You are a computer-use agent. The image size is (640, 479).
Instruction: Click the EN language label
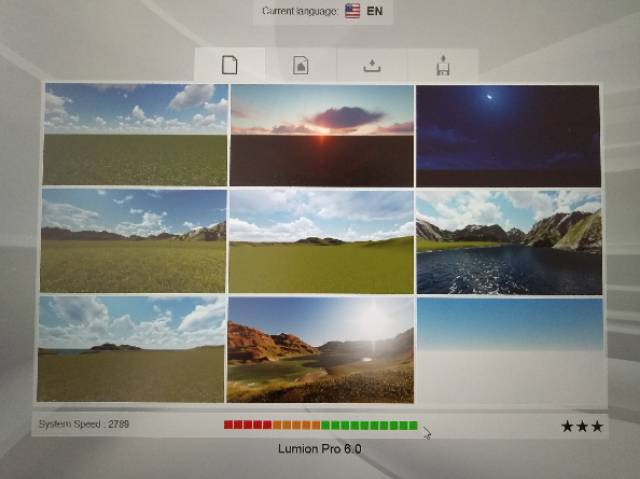coord(375,11)
